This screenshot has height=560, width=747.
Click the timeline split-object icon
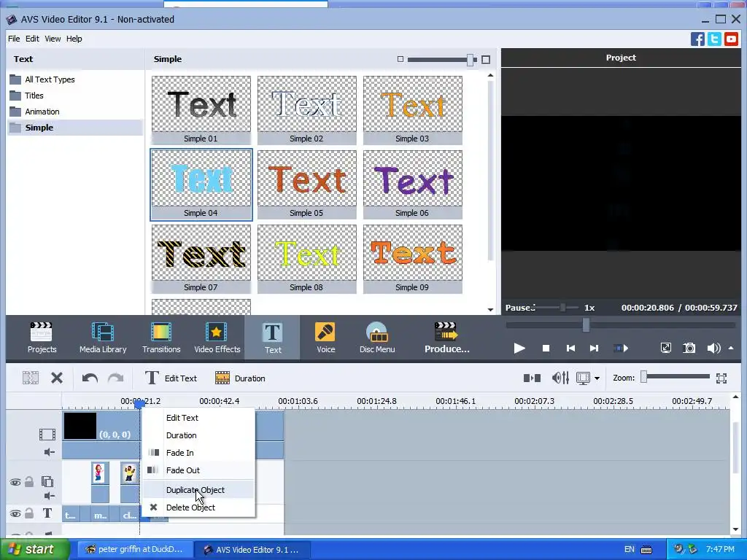[31, 378]
